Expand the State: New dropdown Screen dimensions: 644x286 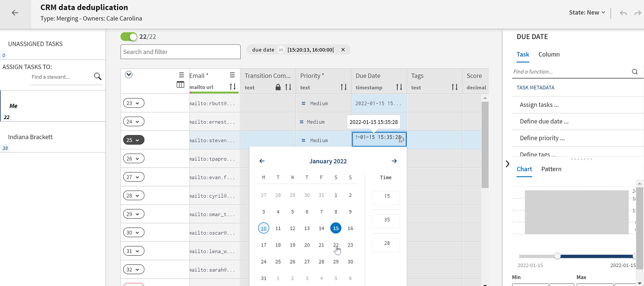(587, 13)
